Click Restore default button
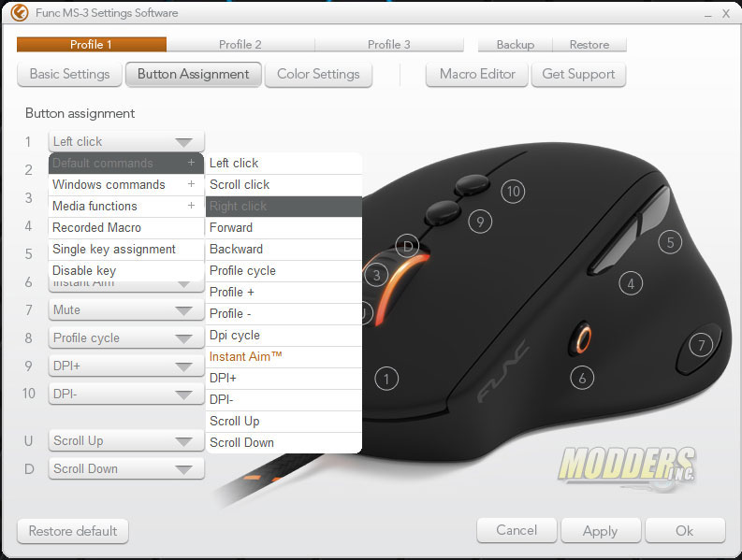742x560 pixels. click(73, 531)
